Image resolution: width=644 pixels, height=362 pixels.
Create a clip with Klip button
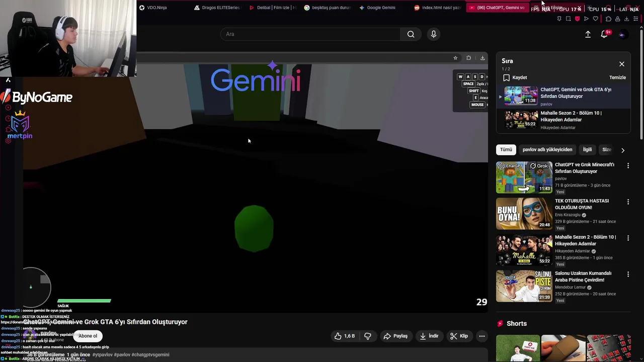pyautogui.click(x=459, y=336)
